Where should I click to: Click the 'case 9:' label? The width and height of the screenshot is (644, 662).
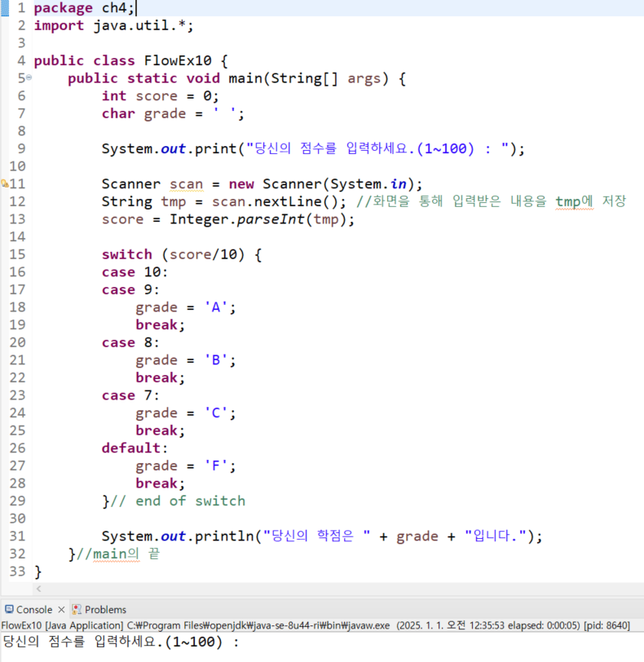pos(130,290)
